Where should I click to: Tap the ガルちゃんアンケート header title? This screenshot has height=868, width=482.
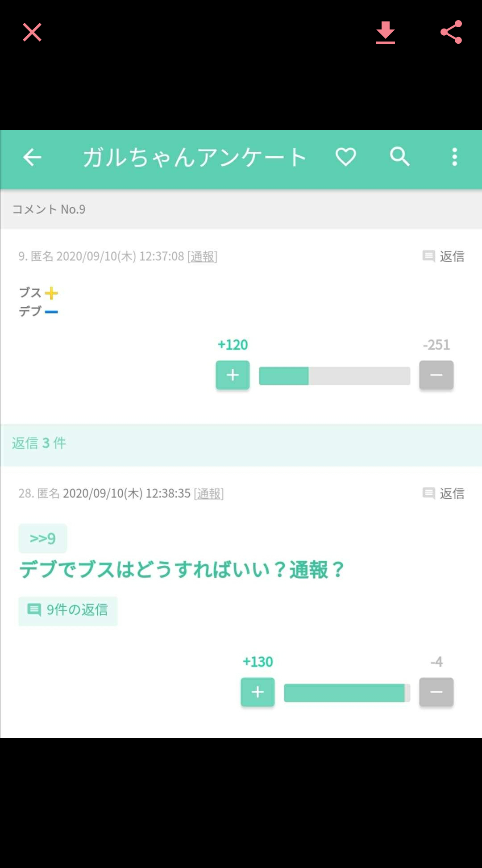pos(195,157)
